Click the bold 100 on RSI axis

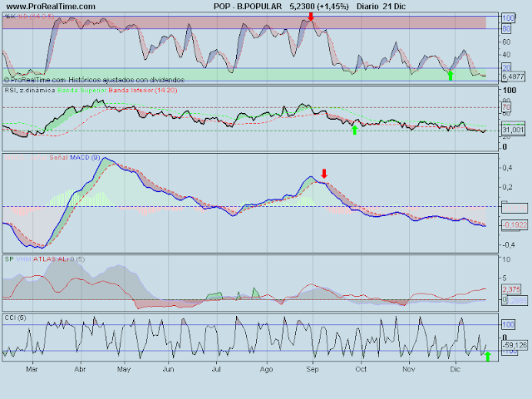(x=510, y=91)
